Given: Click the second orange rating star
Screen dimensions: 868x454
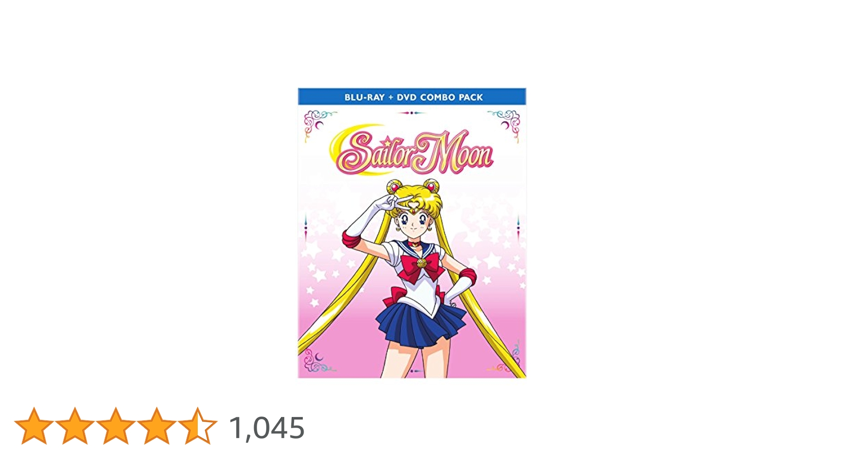Looking at the screenshot, I should [75, 426].
